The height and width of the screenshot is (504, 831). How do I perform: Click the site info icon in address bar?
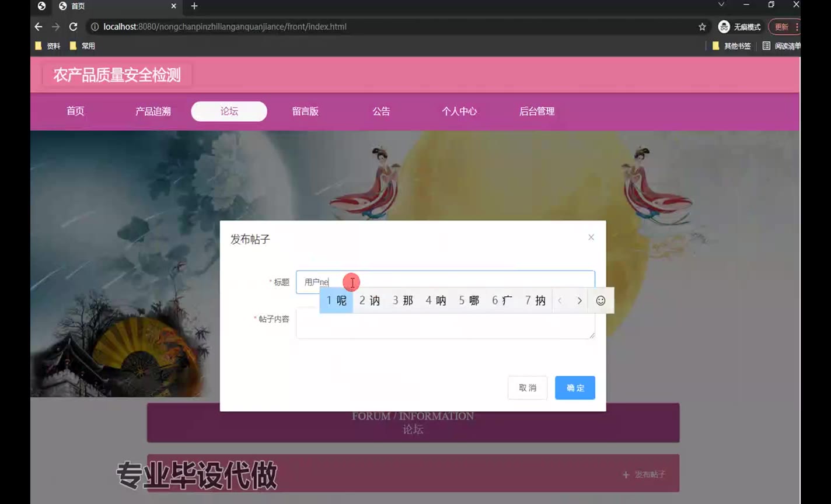point(95,27)
